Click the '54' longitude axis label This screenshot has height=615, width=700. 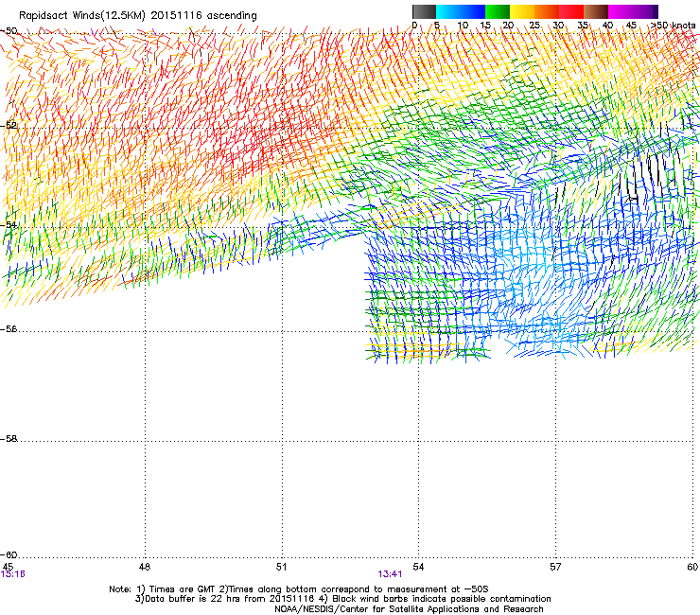(x=418, y=567)
